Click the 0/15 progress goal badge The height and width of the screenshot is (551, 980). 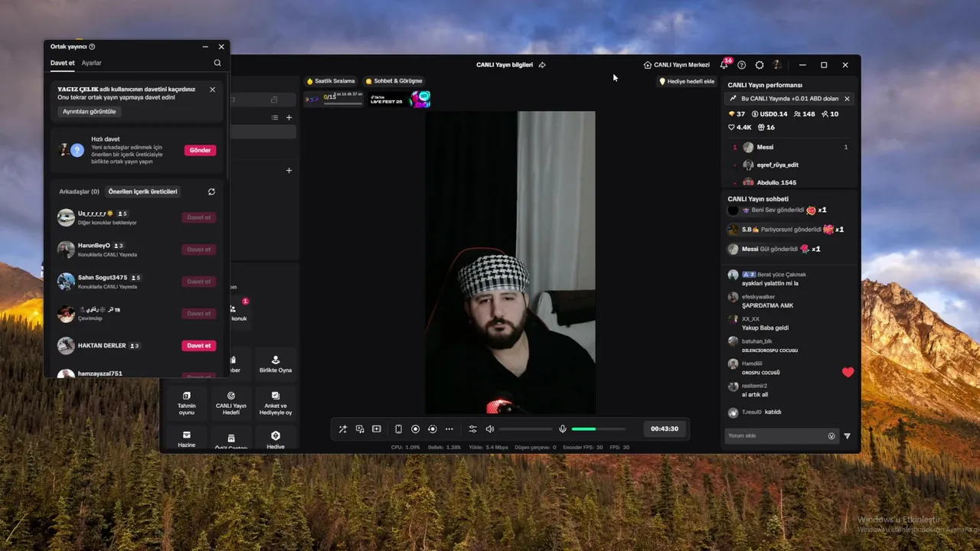click(x=334, y=99)
